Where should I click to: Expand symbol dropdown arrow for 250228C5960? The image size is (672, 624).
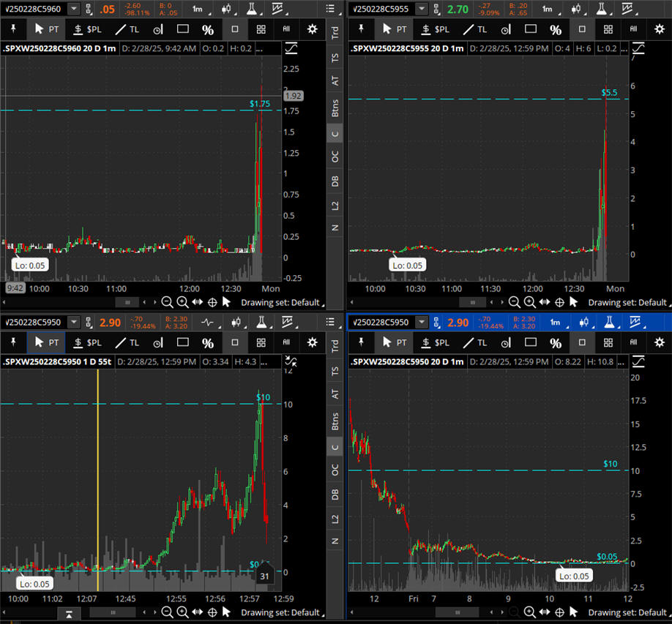pyautogui.click(x=74, y=9)
